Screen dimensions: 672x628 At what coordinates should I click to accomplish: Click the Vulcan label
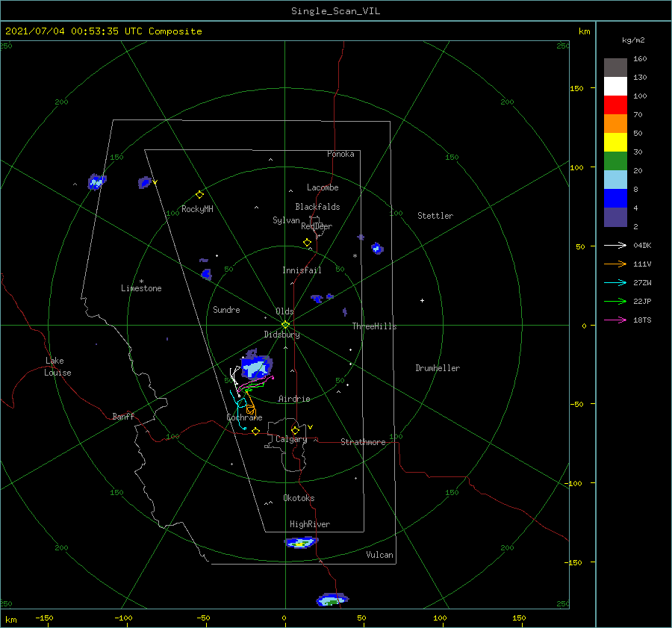[380, 555]
